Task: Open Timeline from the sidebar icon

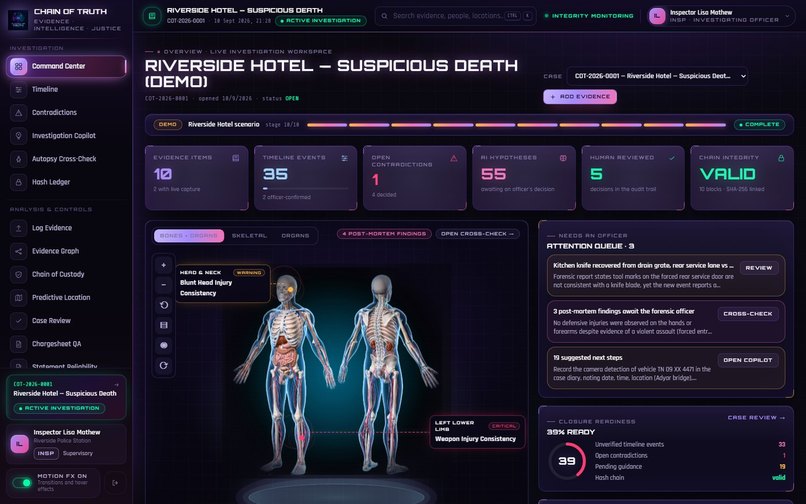Action: coord(19,89)
